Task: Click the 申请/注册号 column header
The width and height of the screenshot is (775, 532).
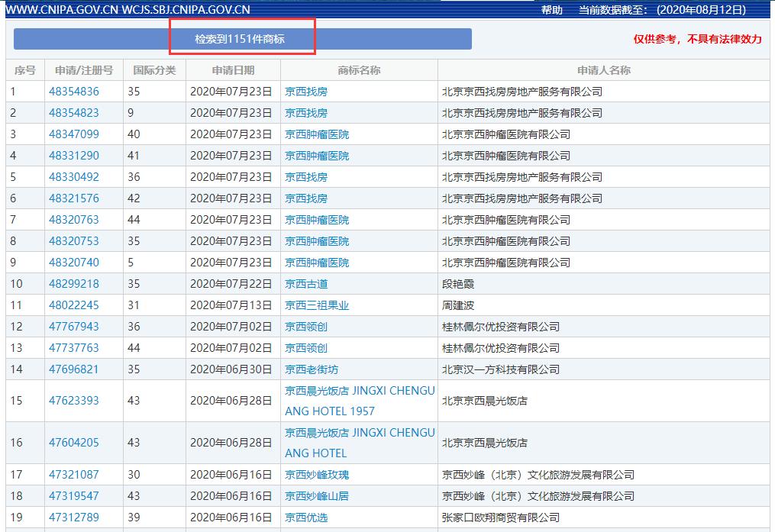Action: (83, 70)
